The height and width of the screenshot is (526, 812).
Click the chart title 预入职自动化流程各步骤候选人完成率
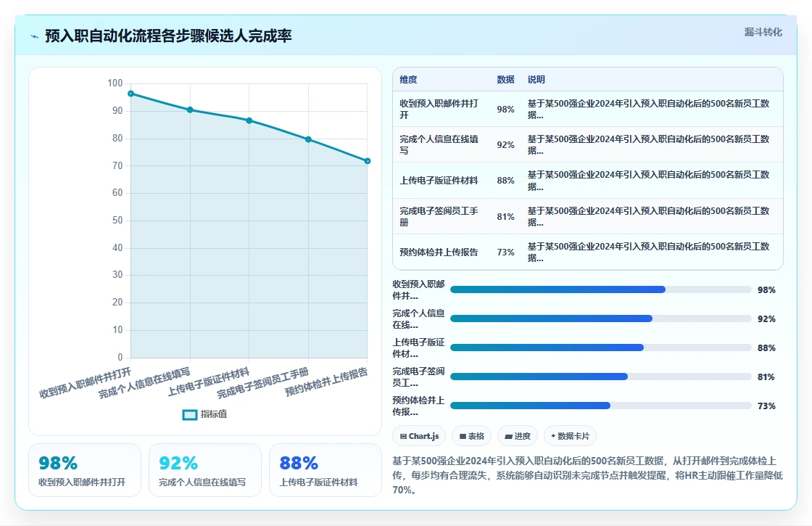168,36
